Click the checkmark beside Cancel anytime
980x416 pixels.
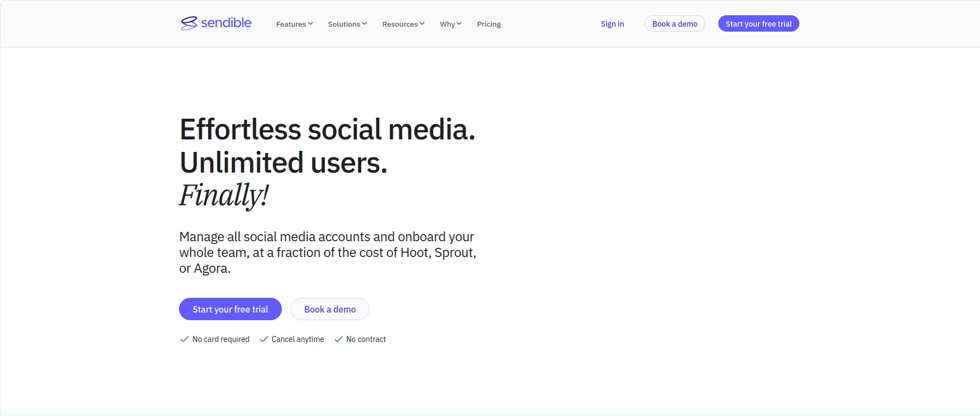pos(264,339)
